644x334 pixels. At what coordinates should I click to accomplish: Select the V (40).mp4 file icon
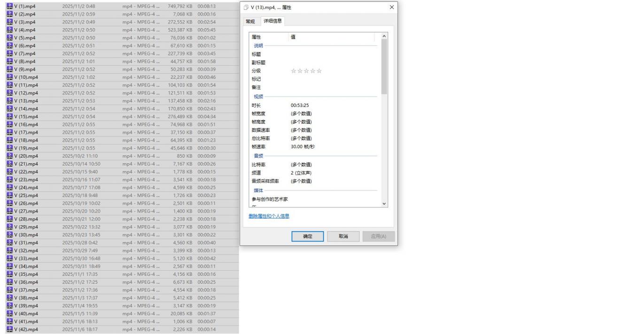(x=9, y=314)
